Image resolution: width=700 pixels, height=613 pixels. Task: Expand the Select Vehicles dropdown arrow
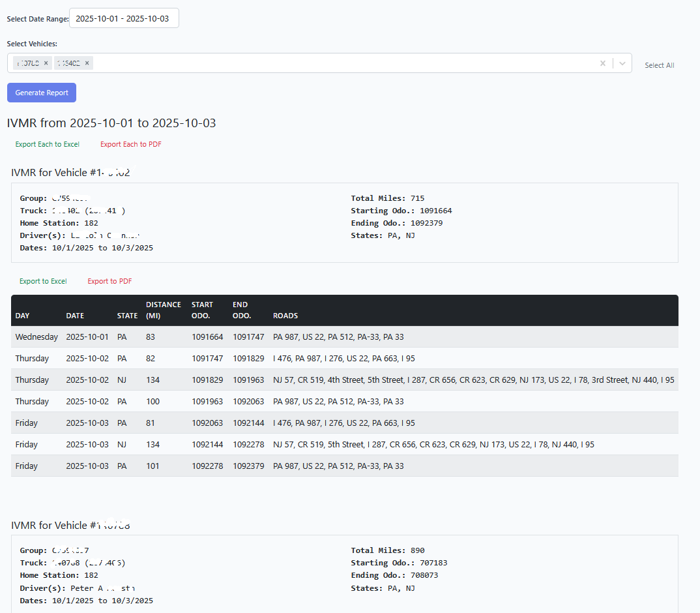click(622, 63)
